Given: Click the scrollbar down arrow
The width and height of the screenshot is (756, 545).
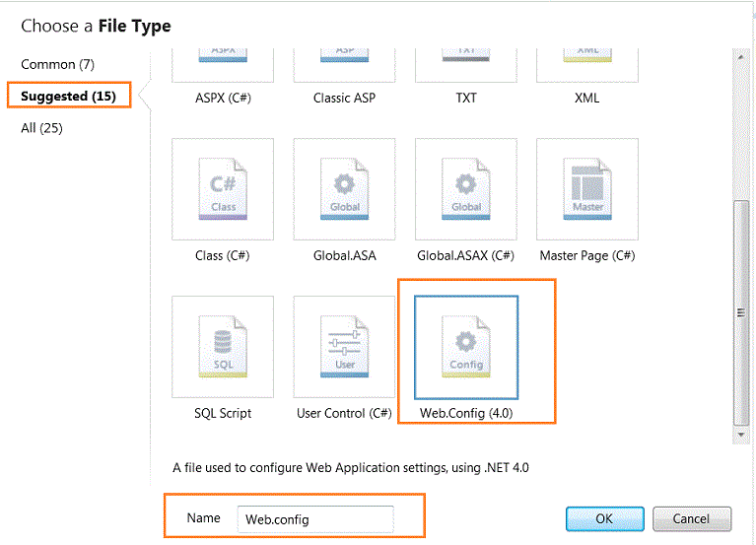Looking at the screenshot, I should coord(740,435).
